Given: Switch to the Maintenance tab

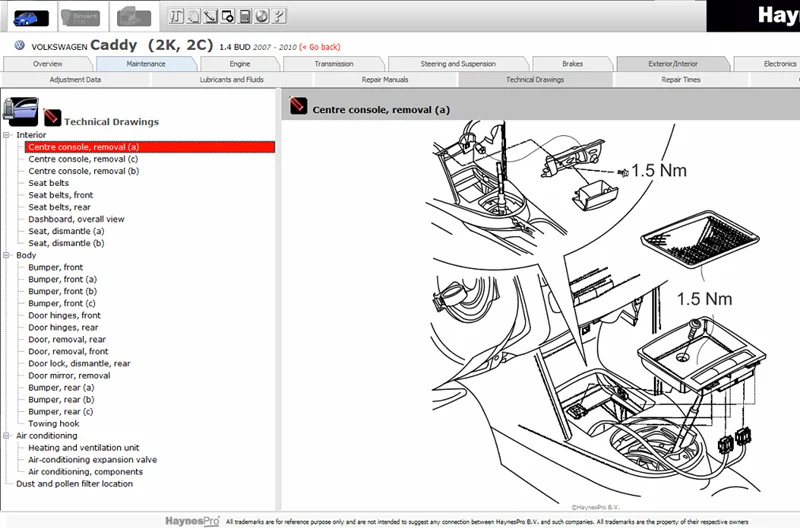Looking at the screenshot, I should click(146, 64).
